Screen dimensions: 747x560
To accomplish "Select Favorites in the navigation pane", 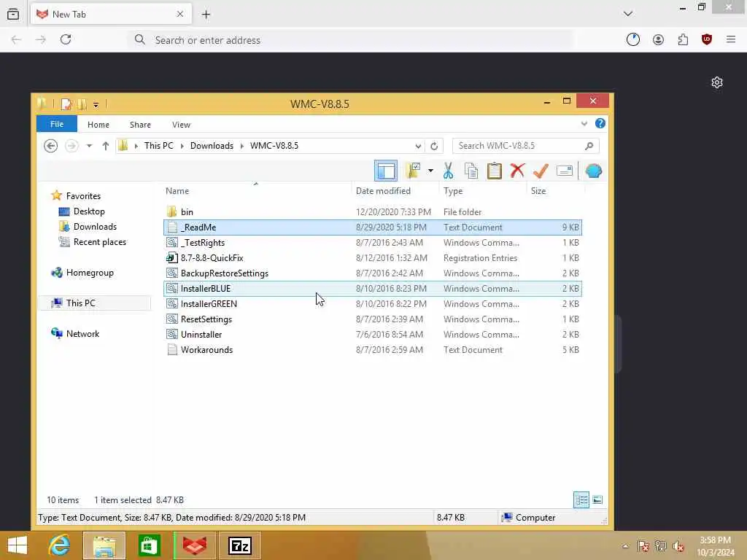I will (x=83, y=195).
